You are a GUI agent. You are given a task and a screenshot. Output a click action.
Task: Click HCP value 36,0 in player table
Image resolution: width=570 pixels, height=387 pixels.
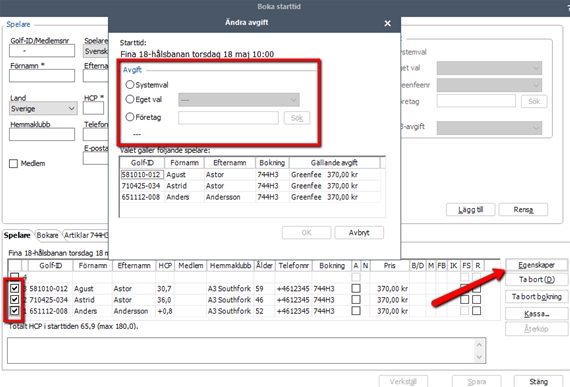click(x=164, y=300)
